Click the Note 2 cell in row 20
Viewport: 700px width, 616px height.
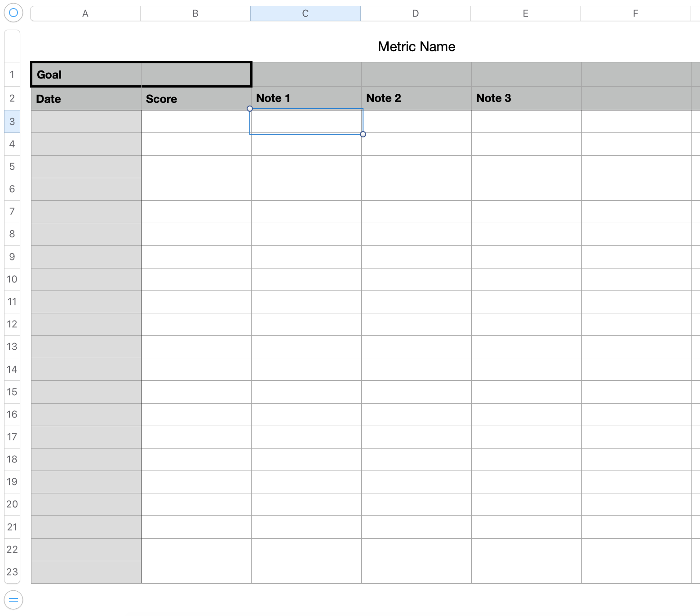pos(416,504)
